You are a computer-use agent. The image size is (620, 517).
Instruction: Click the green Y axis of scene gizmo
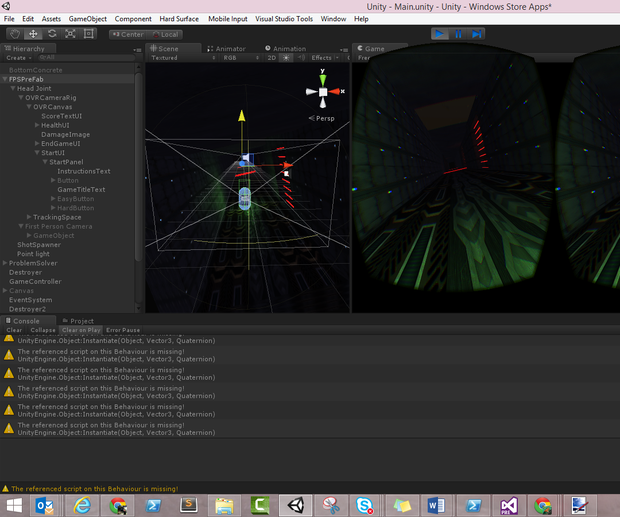[x=323, y=79]
